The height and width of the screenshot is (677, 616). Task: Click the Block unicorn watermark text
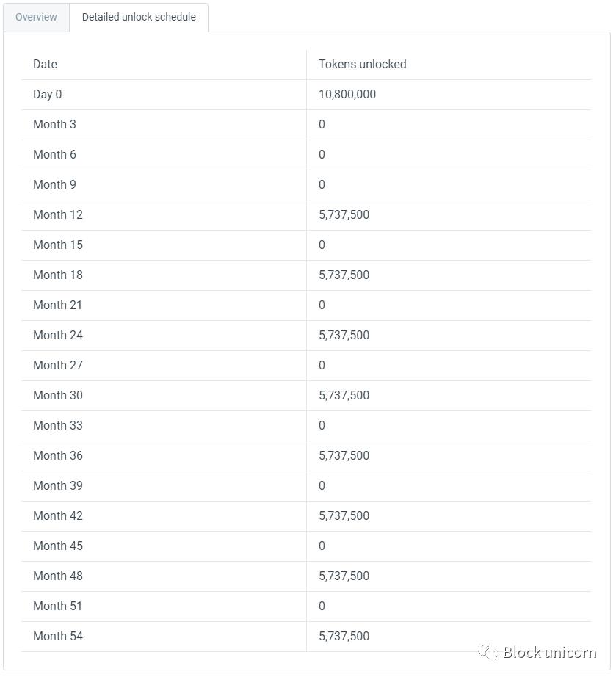coord(549,652)
